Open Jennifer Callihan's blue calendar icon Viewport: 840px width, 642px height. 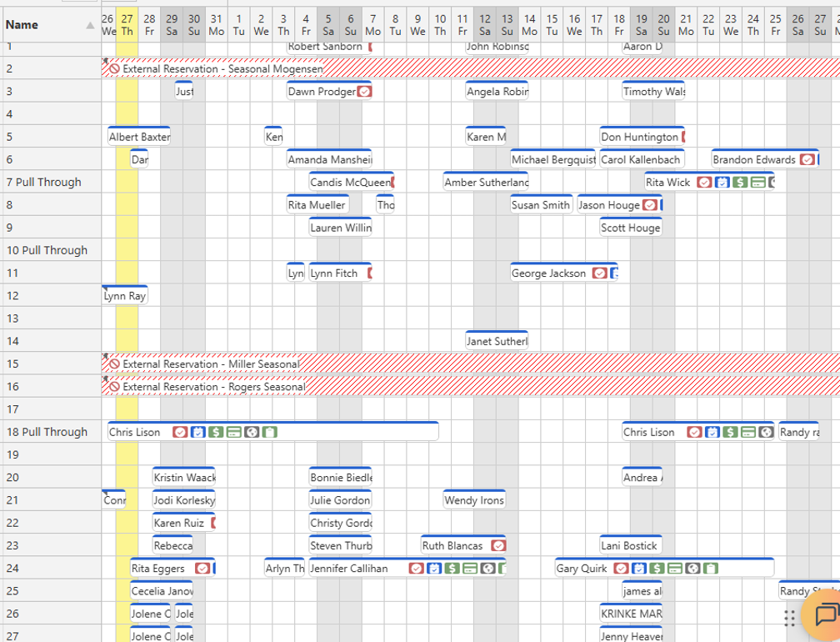[x=434, y=568]
